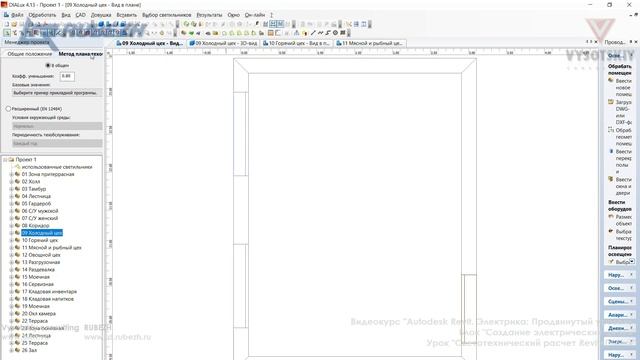Open the Результаты menu
This screenshot has width=640, height=360.
(209, 15)
